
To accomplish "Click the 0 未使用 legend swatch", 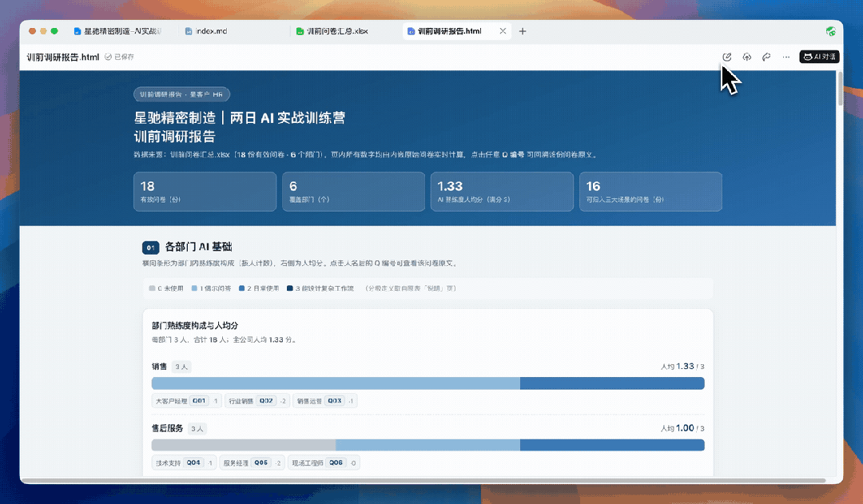I will (x=152, y=288).
